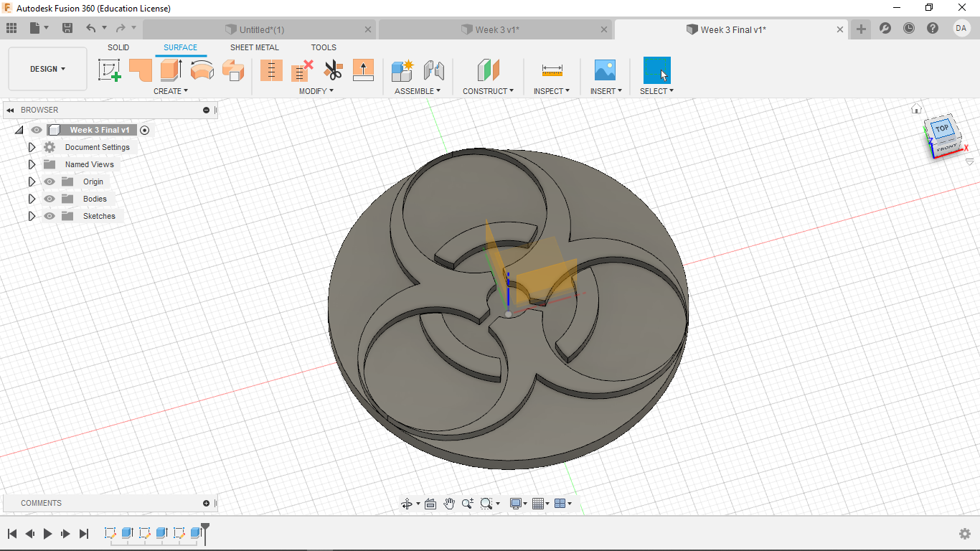Expand the Sketches folder
Viewport: 980px width, 551px height.
tap(32, 216)
